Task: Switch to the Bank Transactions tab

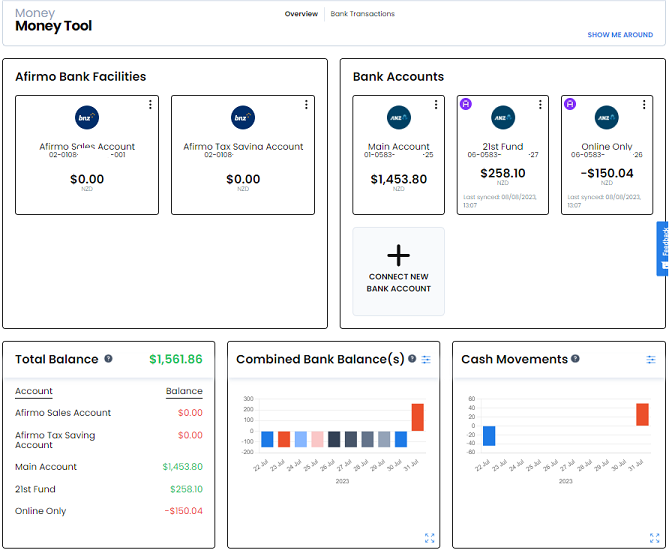Action: (x=363, y=14)
